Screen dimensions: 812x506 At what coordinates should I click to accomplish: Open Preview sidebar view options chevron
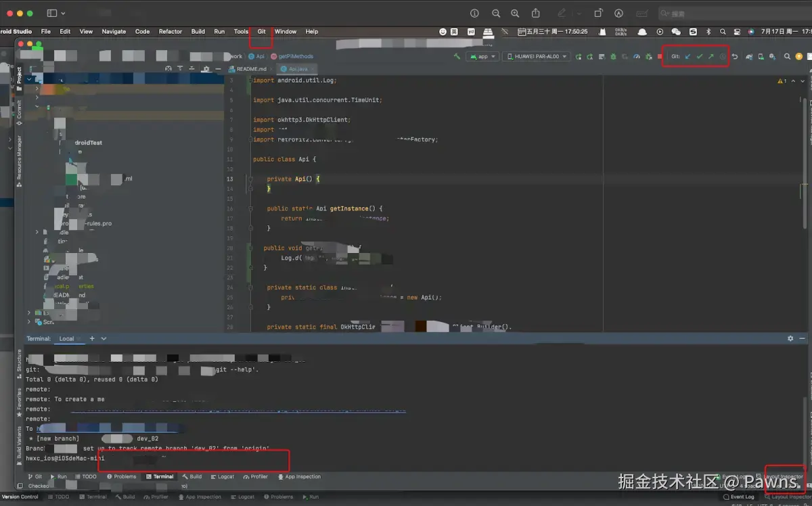(64, 14)
